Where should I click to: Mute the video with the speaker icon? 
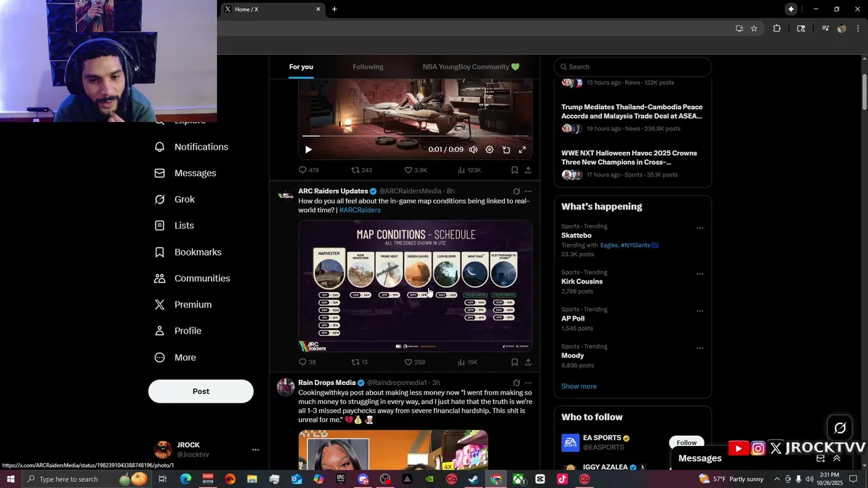pyautogui.click(x=473, y=150)
